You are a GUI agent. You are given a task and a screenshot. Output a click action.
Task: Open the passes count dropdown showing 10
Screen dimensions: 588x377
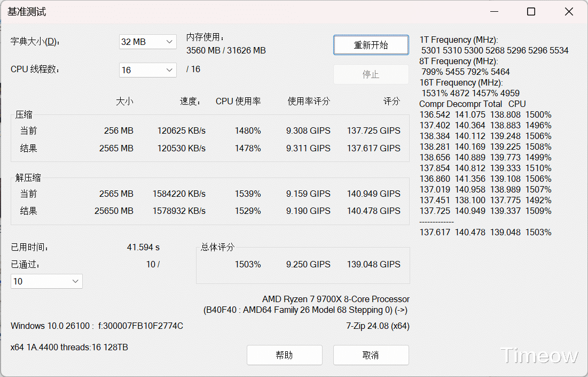point(46,281)
